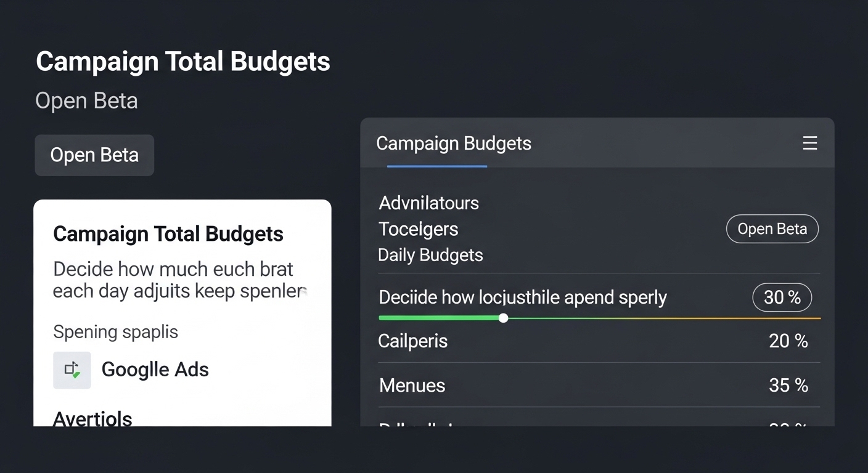Click the 35 % value in Menues row
Viewport: 868px width, 473px height.
(x=788, y=386)
